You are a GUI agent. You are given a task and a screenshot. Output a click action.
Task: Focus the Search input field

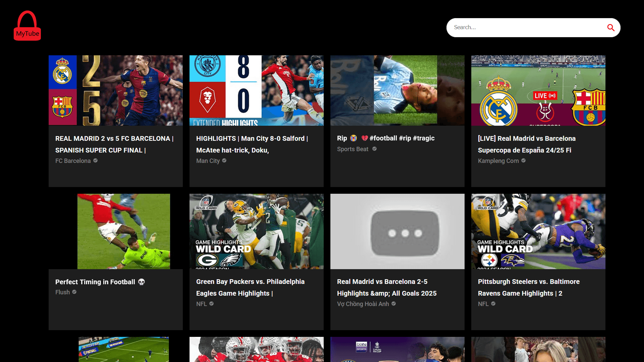(528, 27)
